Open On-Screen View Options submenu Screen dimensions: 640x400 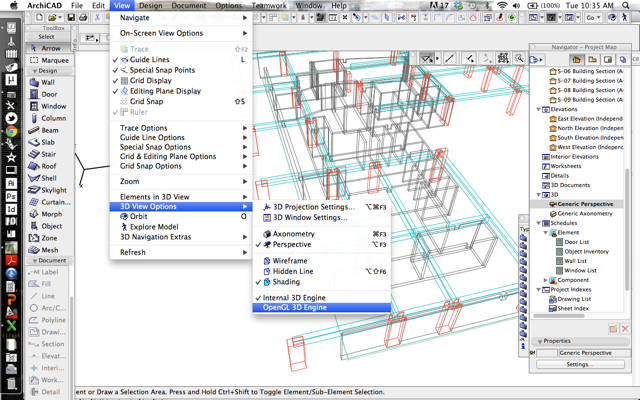coord(181,33)
